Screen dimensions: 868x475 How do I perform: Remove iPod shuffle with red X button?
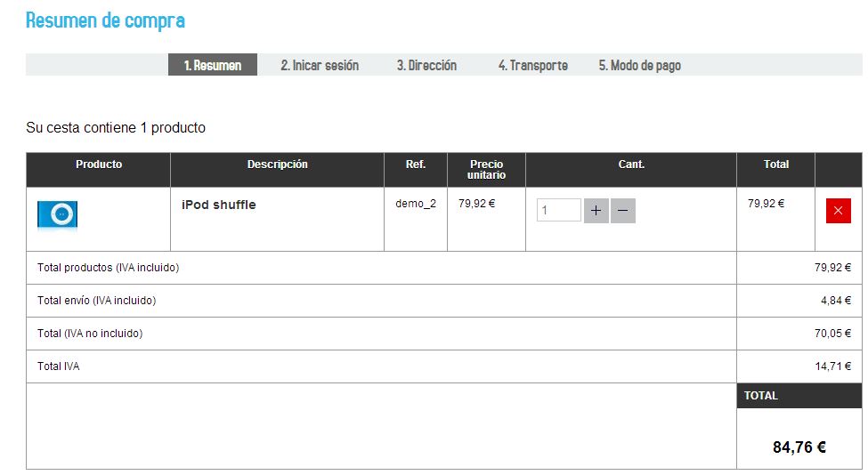point(838,211)
